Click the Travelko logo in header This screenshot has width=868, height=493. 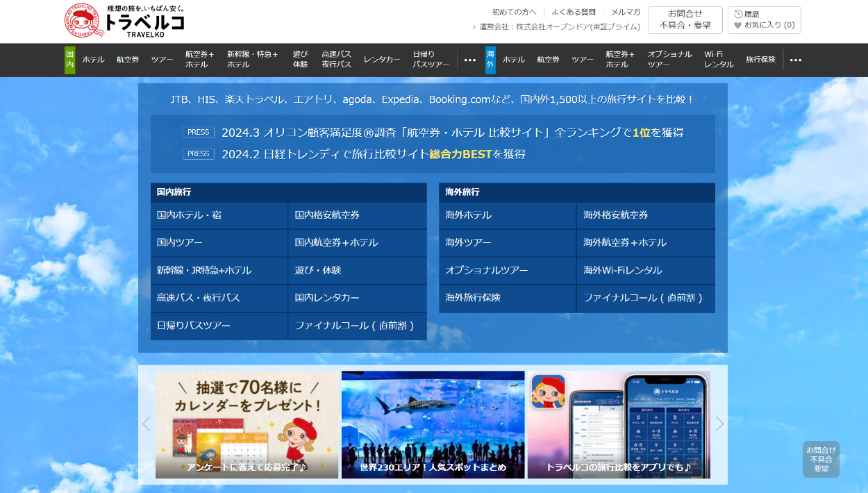pyautogui.click(x=125, y=21)
